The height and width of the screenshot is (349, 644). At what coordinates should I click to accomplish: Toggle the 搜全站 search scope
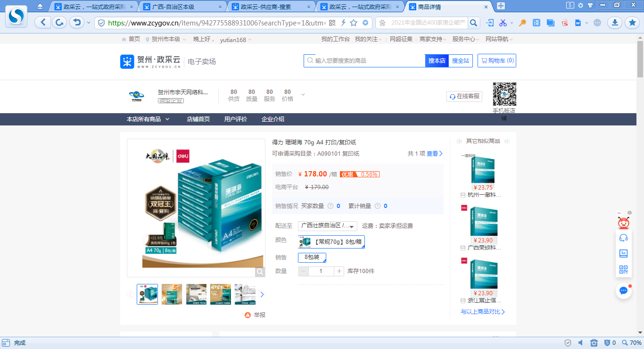coord(460,61)
